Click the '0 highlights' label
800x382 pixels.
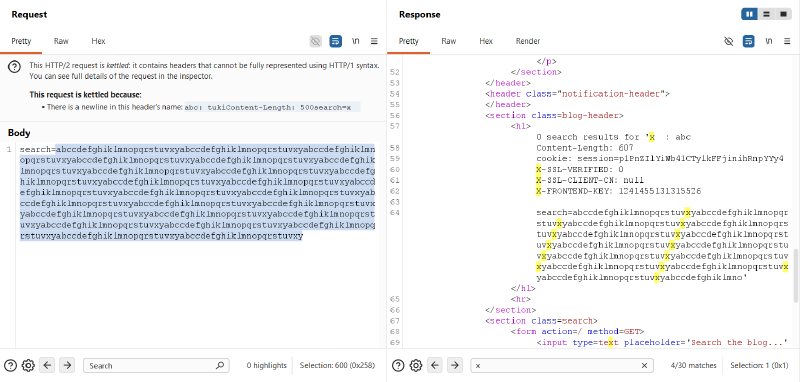point(266,365)
